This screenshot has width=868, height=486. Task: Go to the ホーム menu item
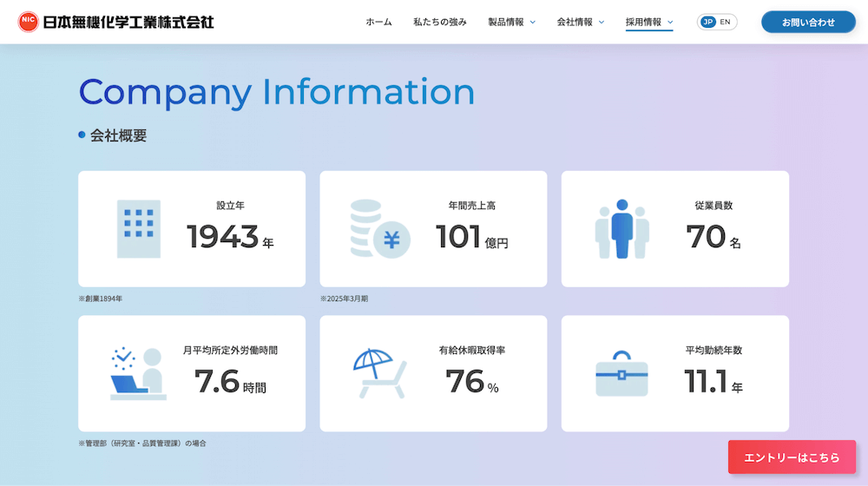pos(378,22)
